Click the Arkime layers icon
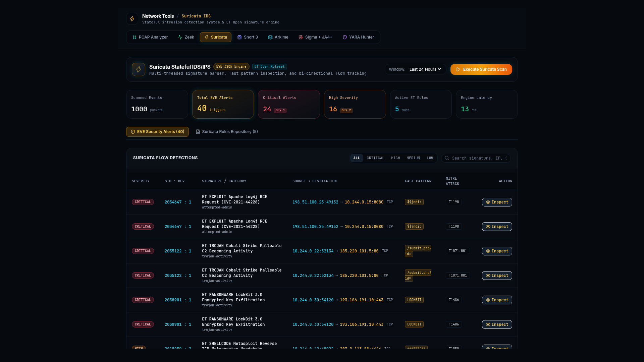This screenshot has height=362, width=644. coord(270,37)
